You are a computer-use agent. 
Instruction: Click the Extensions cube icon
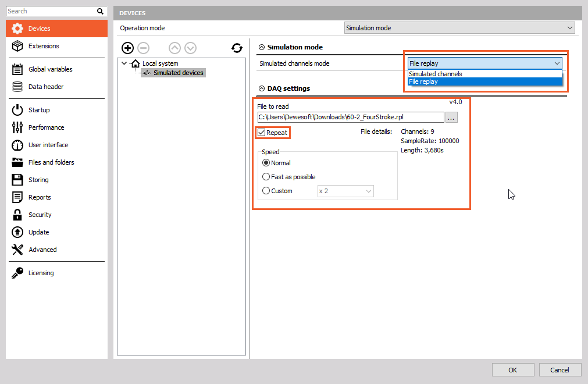(17, 46)
